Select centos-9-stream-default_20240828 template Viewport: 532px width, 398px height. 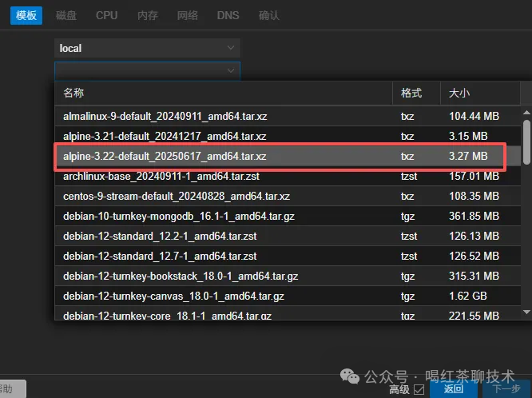[x=288, y=197]
